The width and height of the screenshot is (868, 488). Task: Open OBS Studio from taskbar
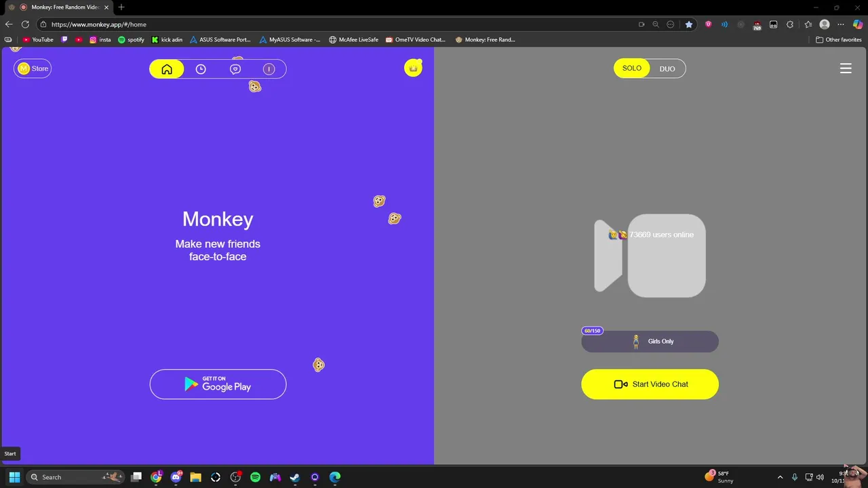coord(235,477)
